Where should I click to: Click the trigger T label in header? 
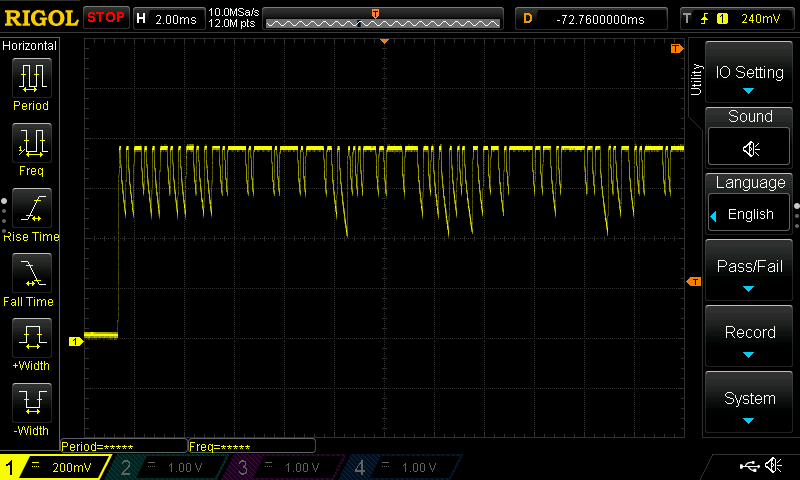coord(687,19)
